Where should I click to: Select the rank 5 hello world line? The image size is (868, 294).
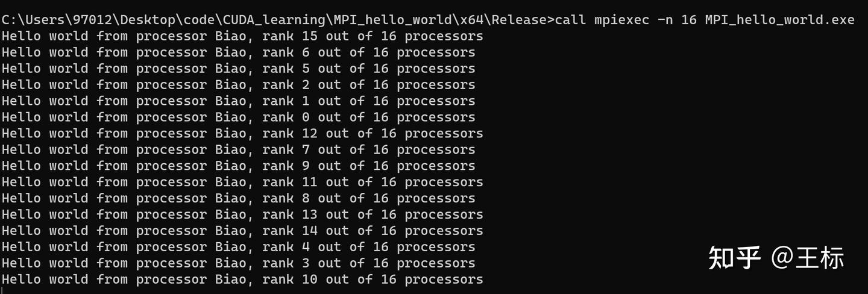(x=238, y=69)
